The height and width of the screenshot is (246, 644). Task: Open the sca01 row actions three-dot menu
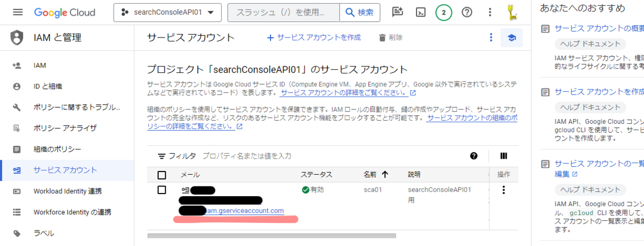coord(503,190)
